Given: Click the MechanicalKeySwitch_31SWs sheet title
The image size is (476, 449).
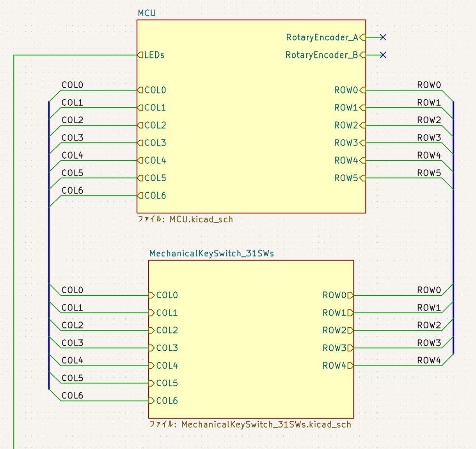Looking at the screenshot, I should tap(212, 254).
